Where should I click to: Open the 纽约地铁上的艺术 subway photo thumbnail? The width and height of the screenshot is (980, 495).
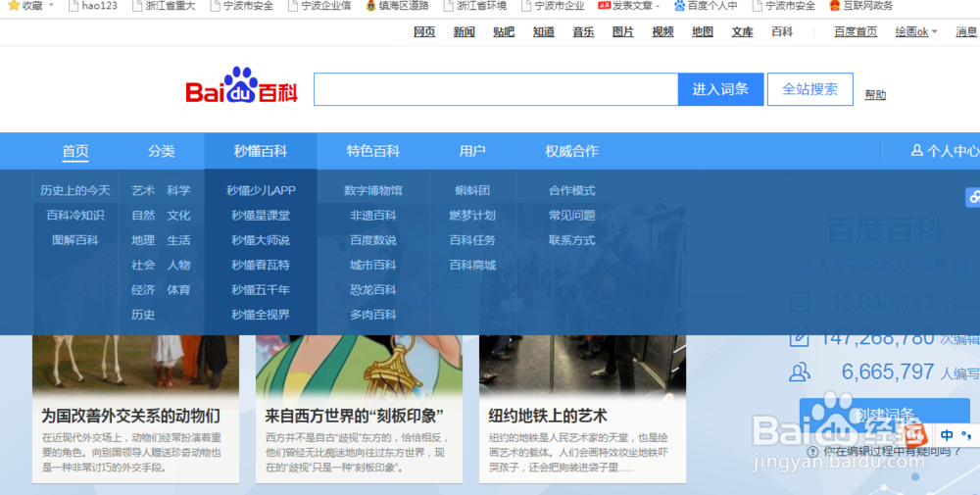coord(582,366)
